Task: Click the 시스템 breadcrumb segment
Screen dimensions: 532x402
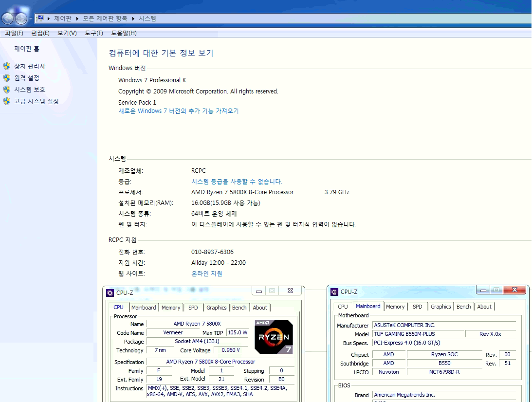Action: 147,18
